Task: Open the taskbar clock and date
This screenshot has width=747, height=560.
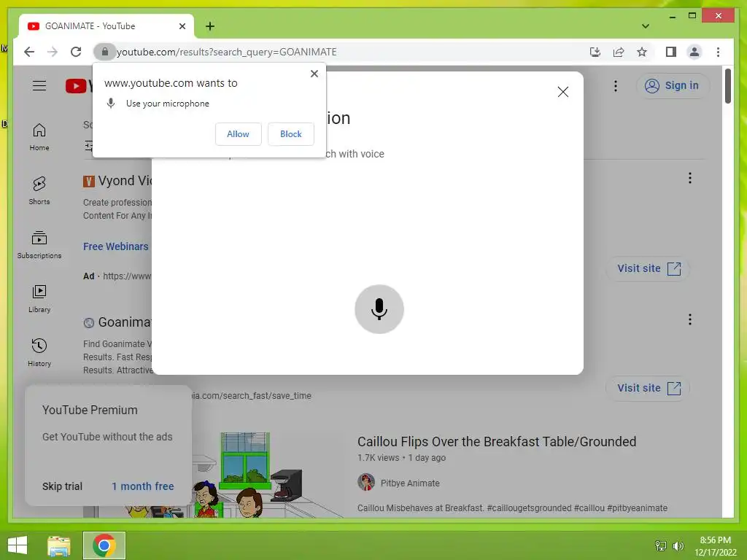Action: coord(715,546)
